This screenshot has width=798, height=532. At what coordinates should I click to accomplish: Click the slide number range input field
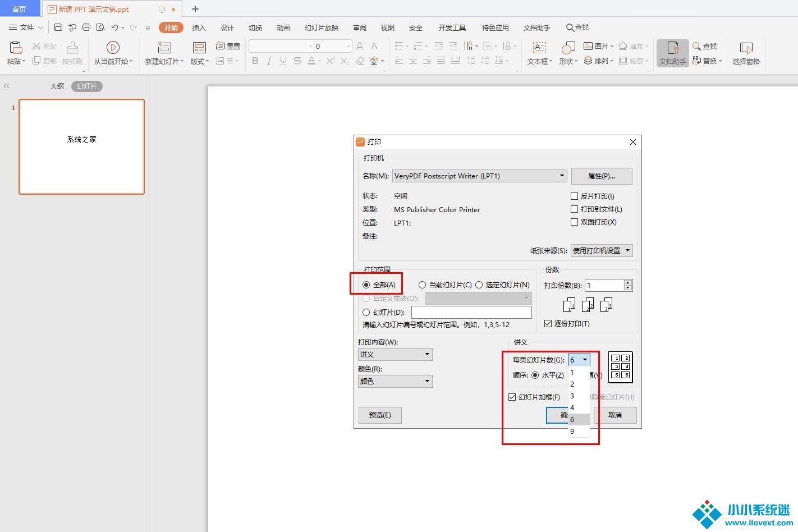click(471, 312)
